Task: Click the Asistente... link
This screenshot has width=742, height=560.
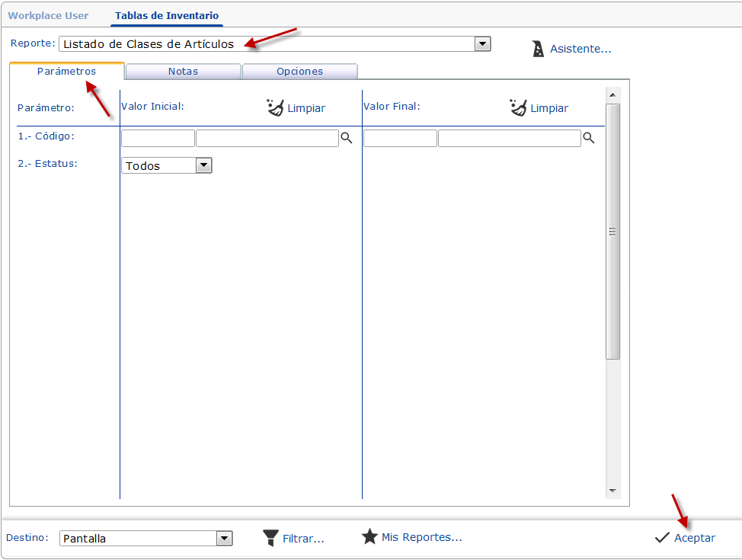Action: coord(580,49)
